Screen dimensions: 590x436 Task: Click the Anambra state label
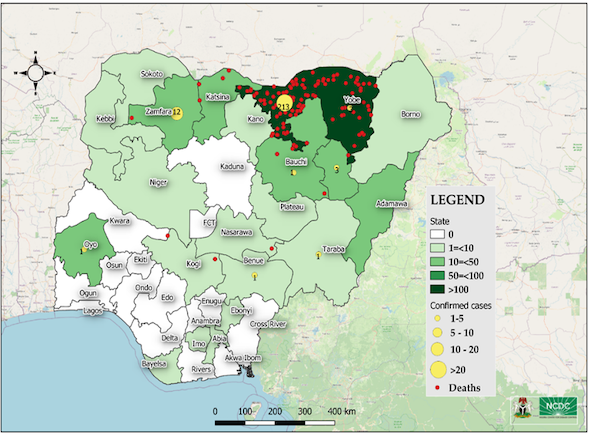tap(205, 321)
